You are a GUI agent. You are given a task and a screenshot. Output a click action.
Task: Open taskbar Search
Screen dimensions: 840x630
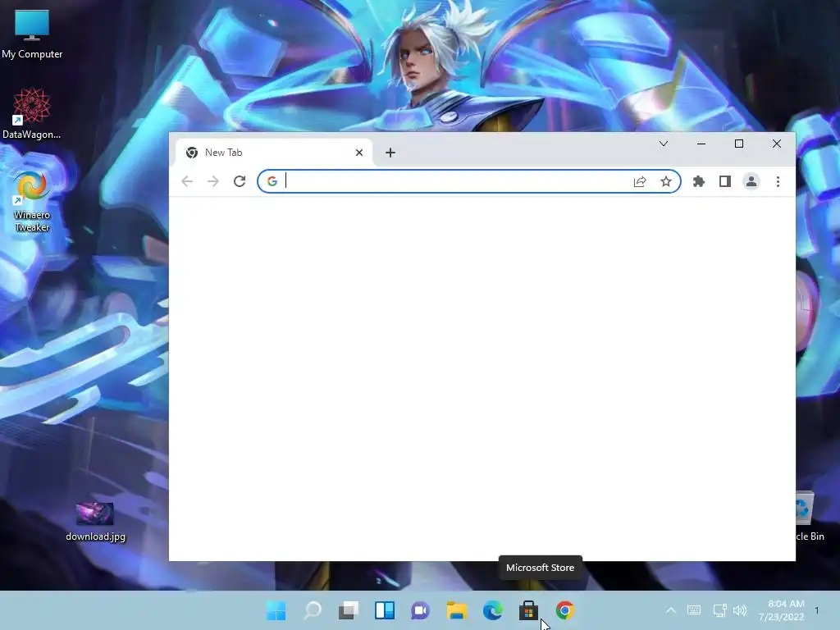313,610
